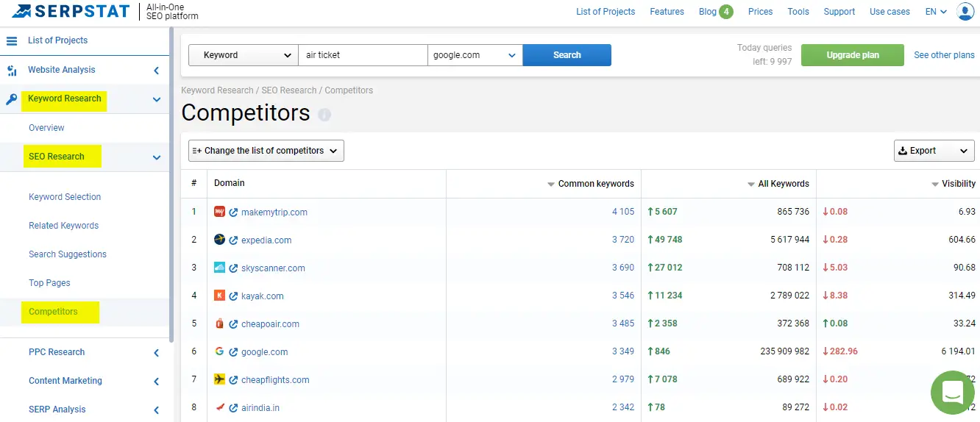Open airindia.in external link icon

(233, 408)
